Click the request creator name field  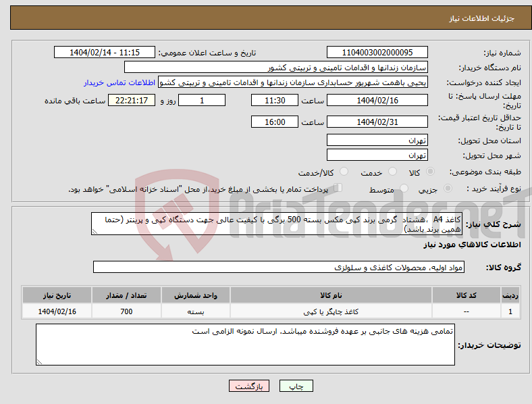[293, 82]
